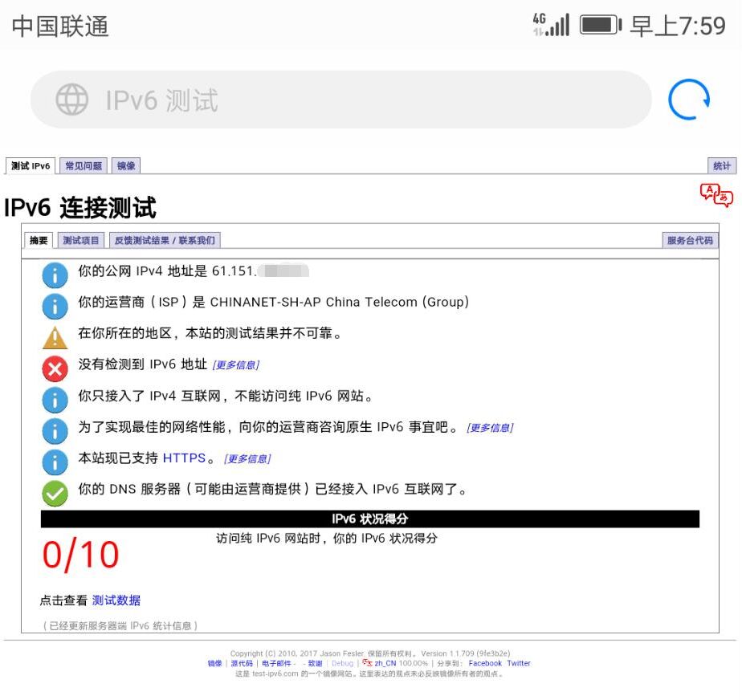
Task: Tap the browser reload icon
Action: (689, 100)
